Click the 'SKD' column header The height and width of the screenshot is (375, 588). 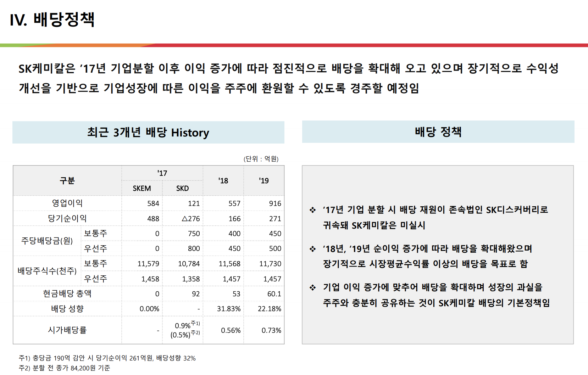tap(183, 189)
